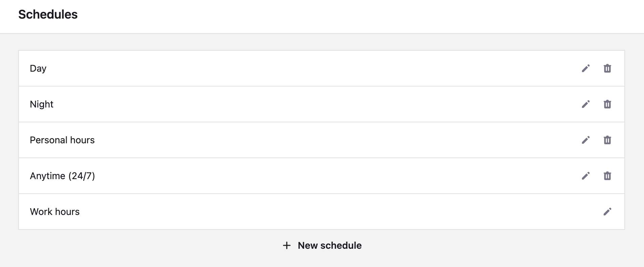Remove the Anytime (24/7) schedule
Screen dimensions: 644x267
(x=607, y=176)
